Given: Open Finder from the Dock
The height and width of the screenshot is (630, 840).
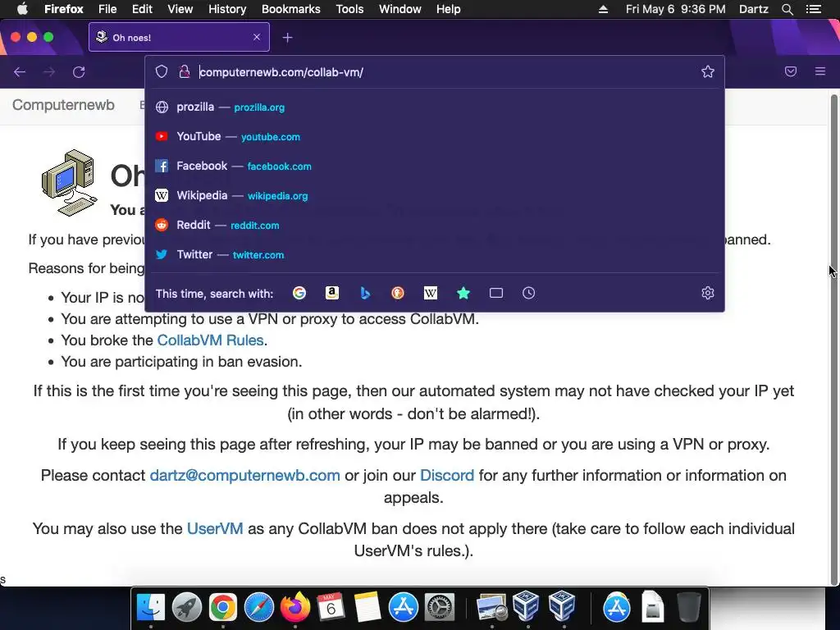Looking at the screenshot, I should pos(151,607).
